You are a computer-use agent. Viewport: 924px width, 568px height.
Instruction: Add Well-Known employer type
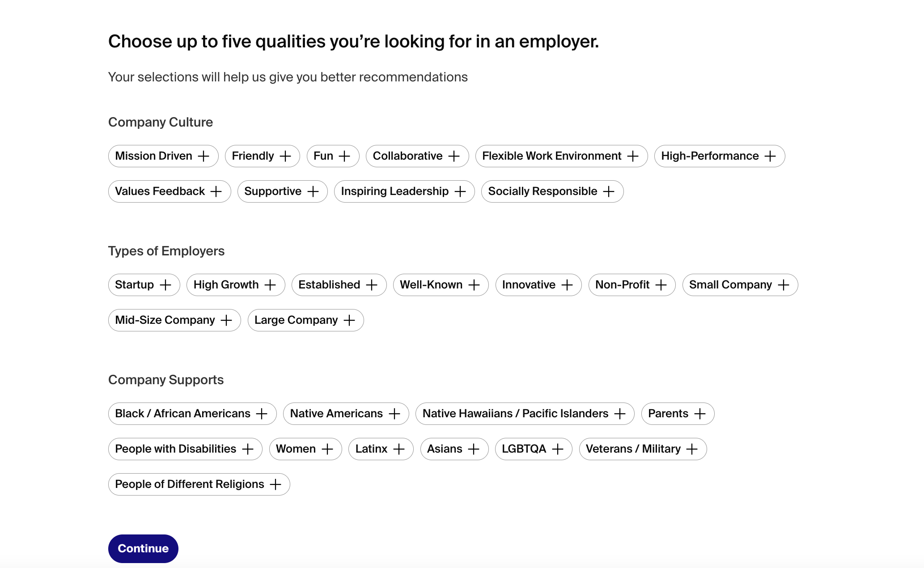[x=440, y=285]
